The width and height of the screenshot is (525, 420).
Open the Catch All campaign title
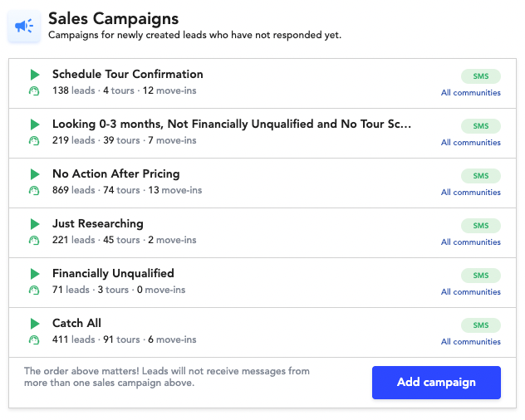coord(76,323)
